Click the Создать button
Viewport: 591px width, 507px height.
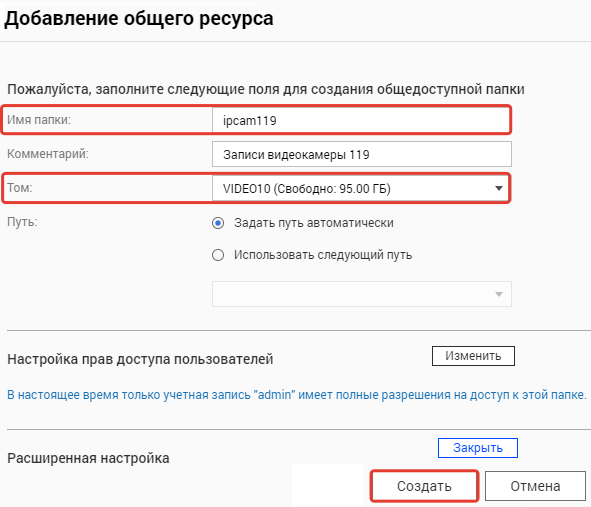click(x=424, y=486)
